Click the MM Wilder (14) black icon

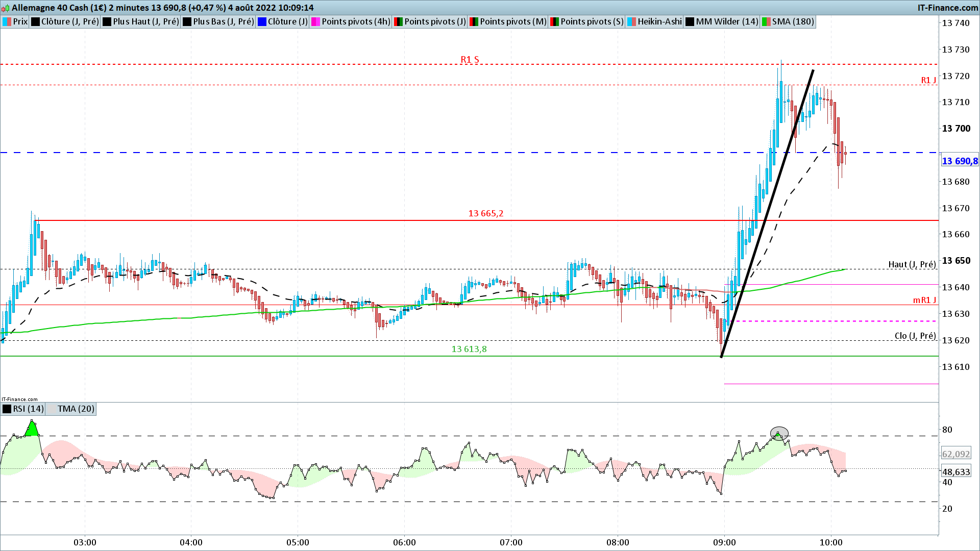click(690, 21)
